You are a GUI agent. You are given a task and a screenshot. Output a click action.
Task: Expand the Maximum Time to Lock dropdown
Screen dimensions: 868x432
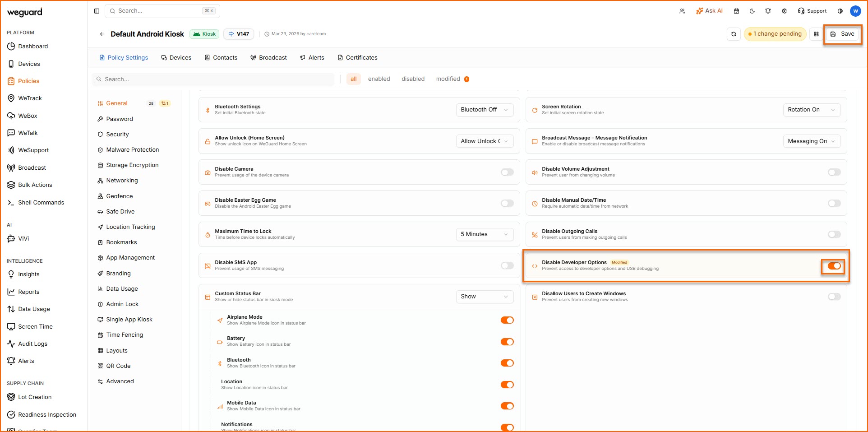click(x=485, y=234)
